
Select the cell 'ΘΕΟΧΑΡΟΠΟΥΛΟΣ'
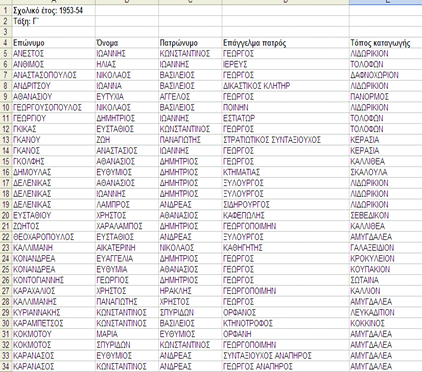53,237
